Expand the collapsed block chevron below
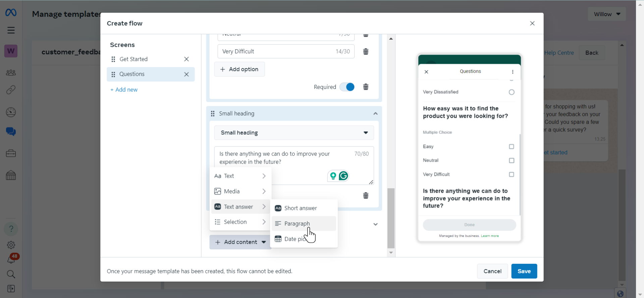Viewport: 644px width, 298px height. (x=375, y=224)
